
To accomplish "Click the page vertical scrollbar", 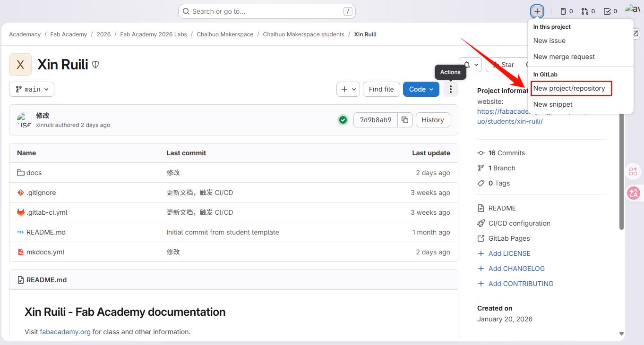I will tap(622, 171).
